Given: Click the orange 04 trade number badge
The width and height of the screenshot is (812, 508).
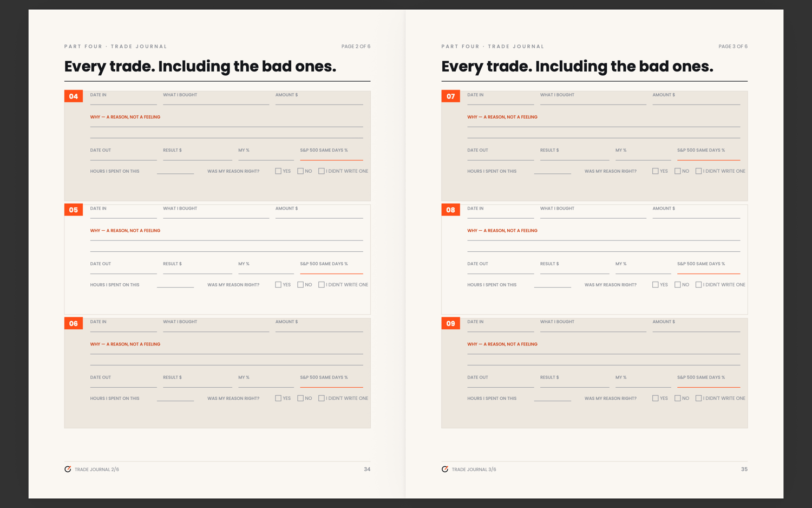Looking at the screenshot, I should [x=74, y=96].
